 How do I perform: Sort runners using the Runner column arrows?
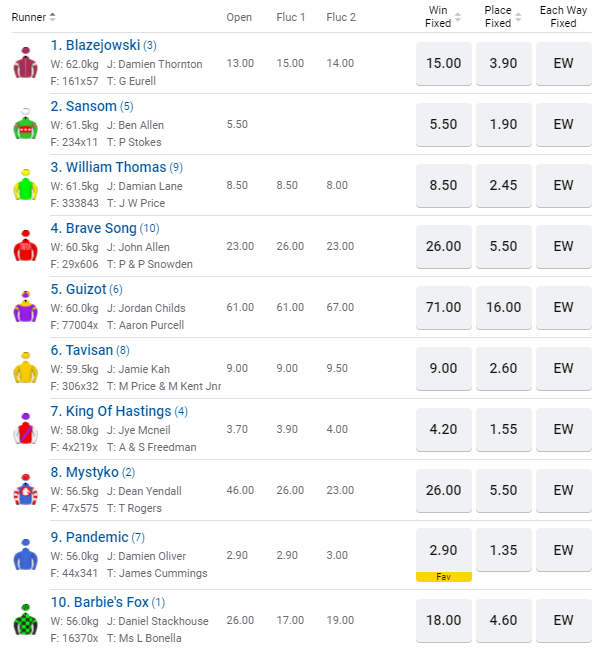click(x=52, y=17)
